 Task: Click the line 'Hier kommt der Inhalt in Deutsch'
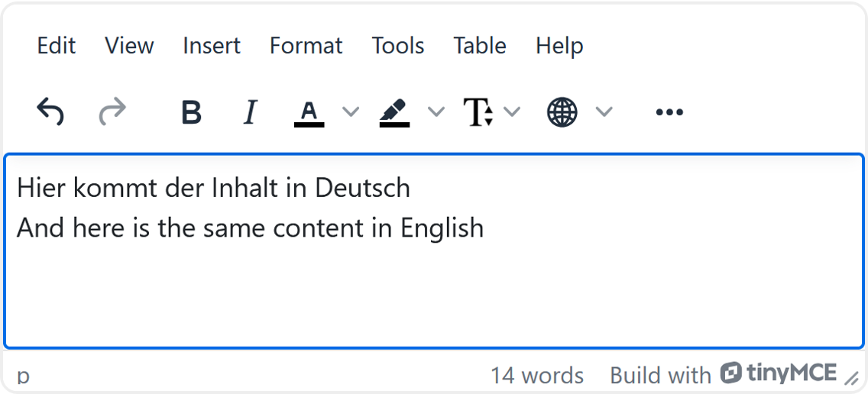pyautogui.click(x=214, y=188)
